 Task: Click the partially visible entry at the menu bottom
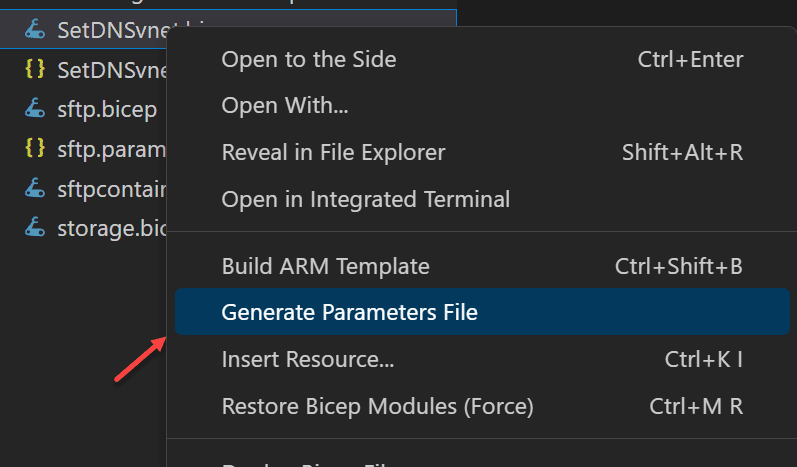(482, 461)
